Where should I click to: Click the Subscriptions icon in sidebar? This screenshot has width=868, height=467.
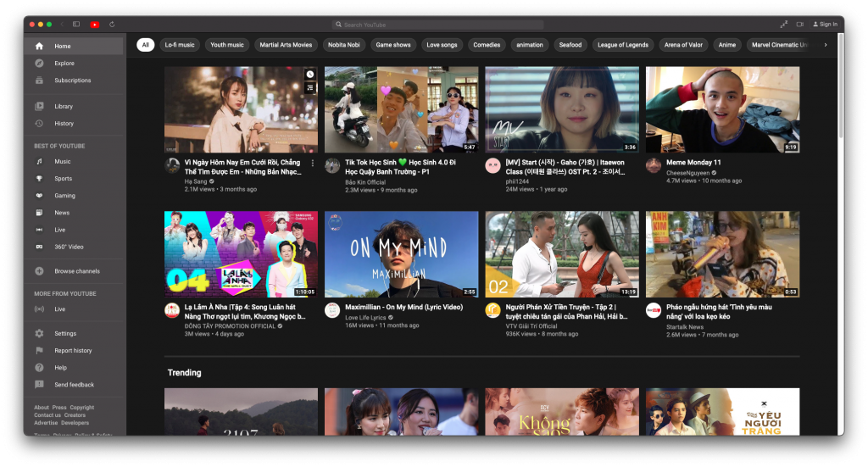coord(39,81)
